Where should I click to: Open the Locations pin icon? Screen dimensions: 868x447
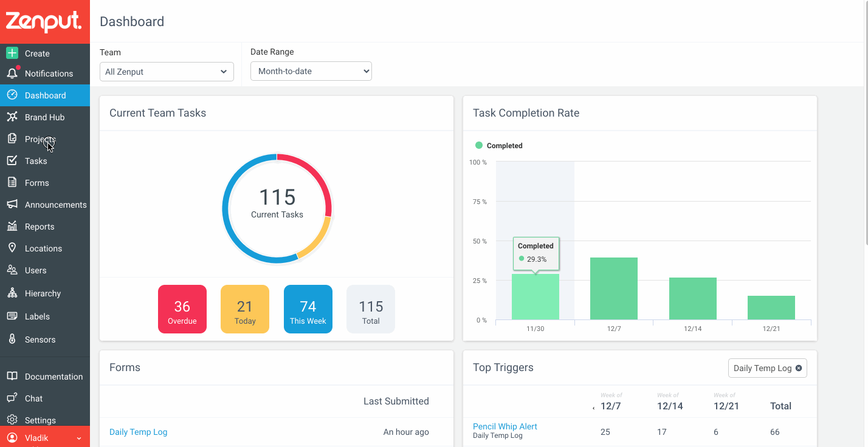click(12, 248)
